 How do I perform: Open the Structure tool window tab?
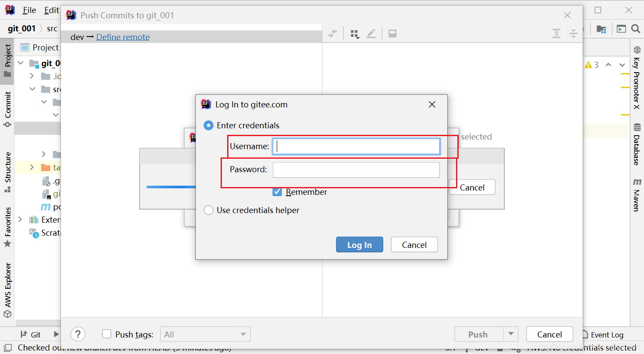coord(7,172)
